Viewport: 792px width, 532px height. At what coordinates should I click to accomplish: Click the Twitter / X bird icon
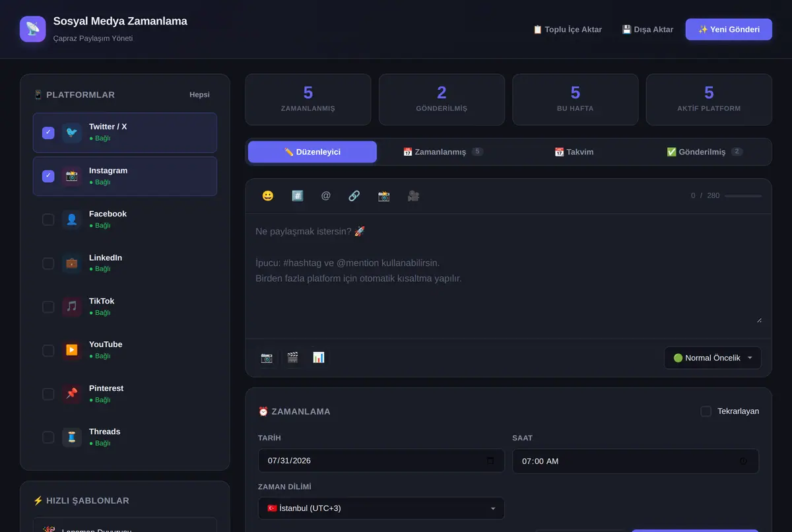tap(72, 133)
